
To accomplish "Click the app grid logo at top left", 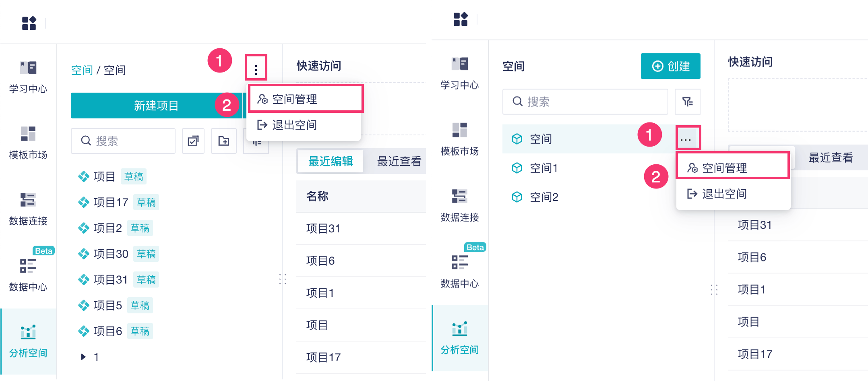I will pyautogui.click(x=29, y=23).
